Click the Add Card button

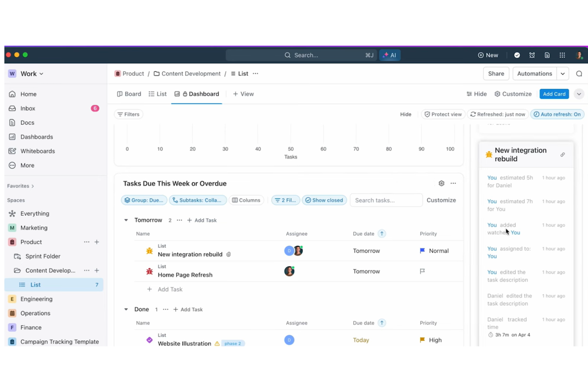[554, 94]
